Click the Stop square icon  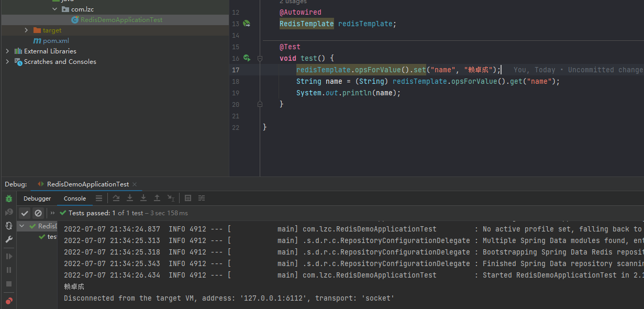[x=9, y=283]
